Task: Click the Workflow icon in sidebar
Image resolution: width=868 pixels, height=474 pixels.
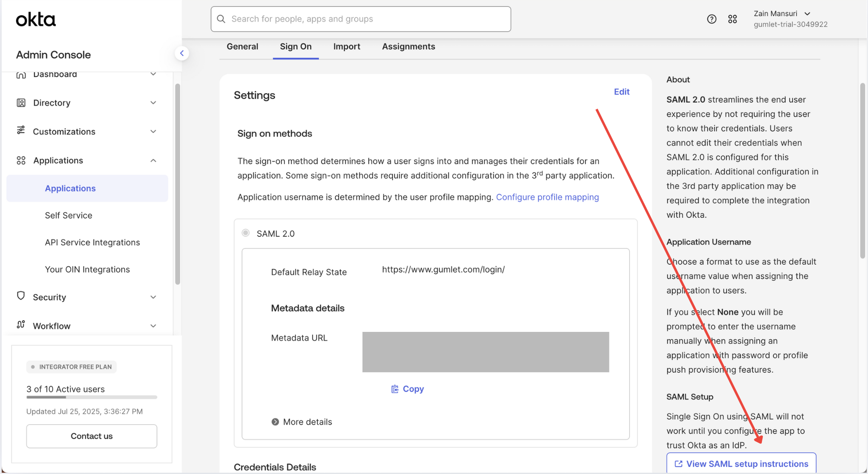Action: 21,325
